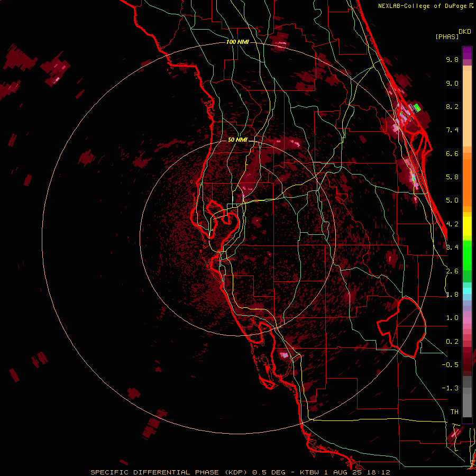Select the 5.0 scale value
The image size is (476, 476).
(x=452, y=200)
